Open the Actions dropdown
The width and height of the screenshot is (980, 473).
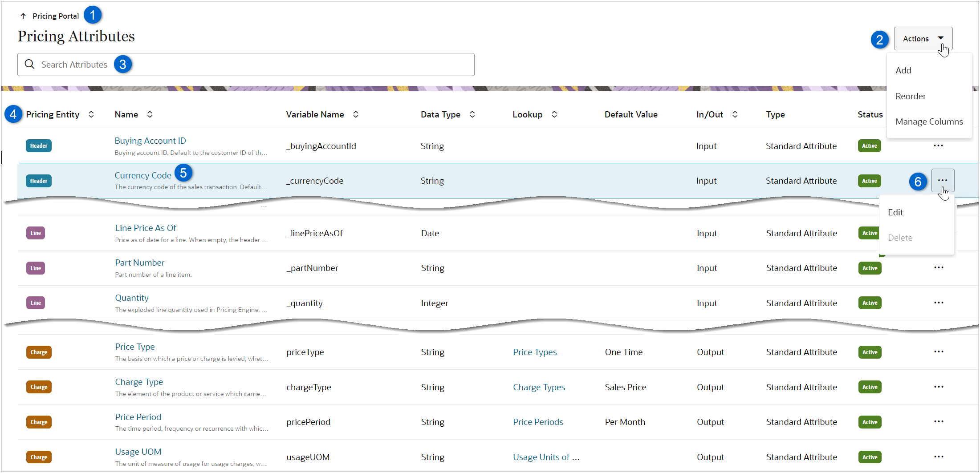point(923,38)
